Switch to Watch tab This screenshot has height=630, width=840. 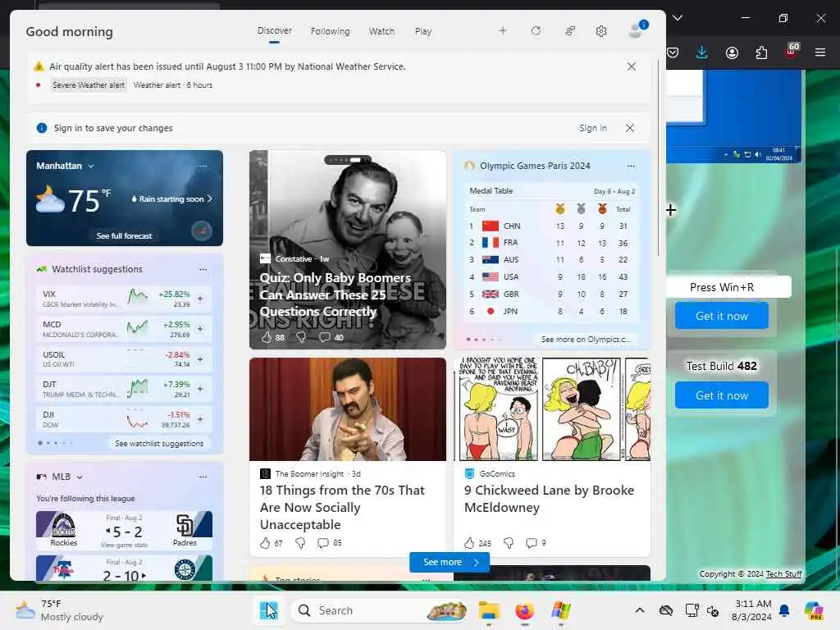381,32
